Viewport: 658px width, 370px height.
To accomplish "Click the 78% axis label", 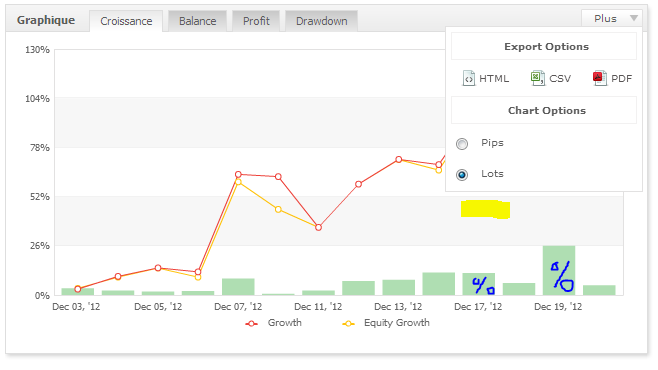I will click(40, 148).
